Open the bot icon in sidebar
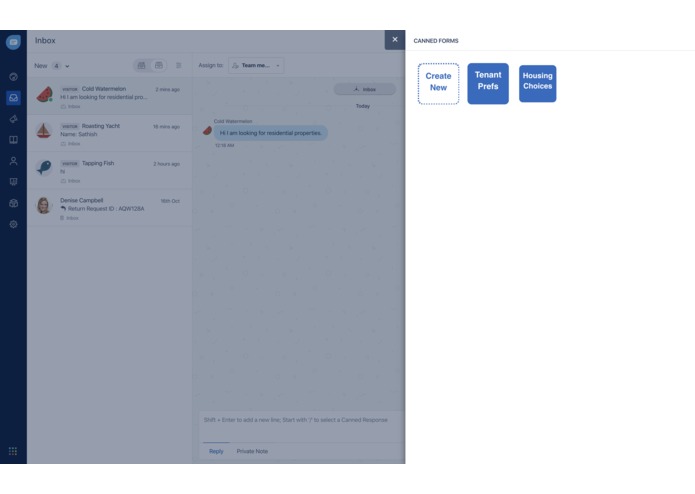 pyautogui.click(x=13, y=203)
